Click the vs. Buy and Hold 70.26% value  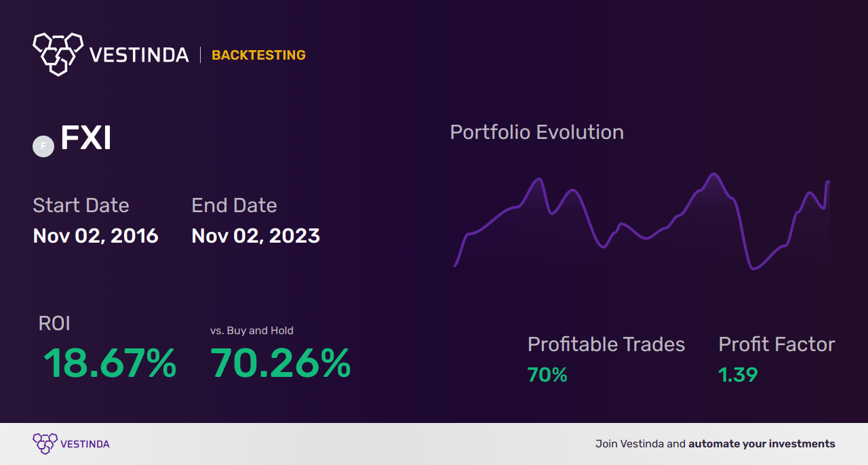(280, 363)
